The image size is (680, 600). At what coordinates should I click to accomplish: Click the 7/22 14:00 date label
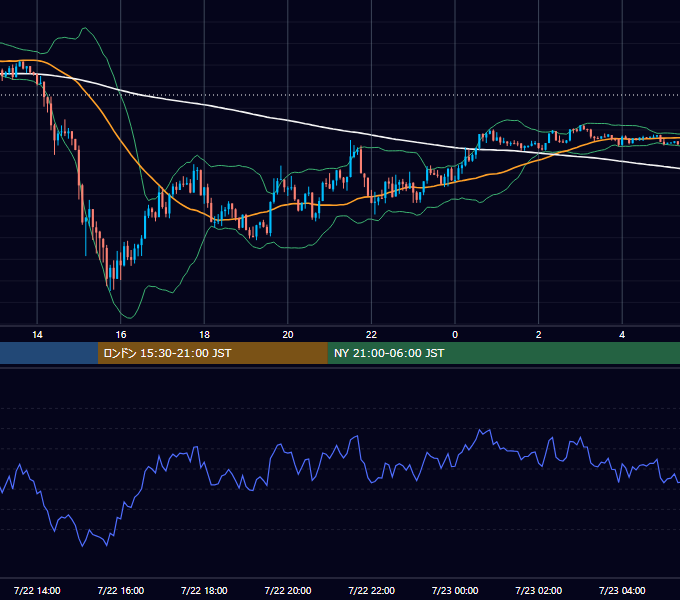coord(37,590)
